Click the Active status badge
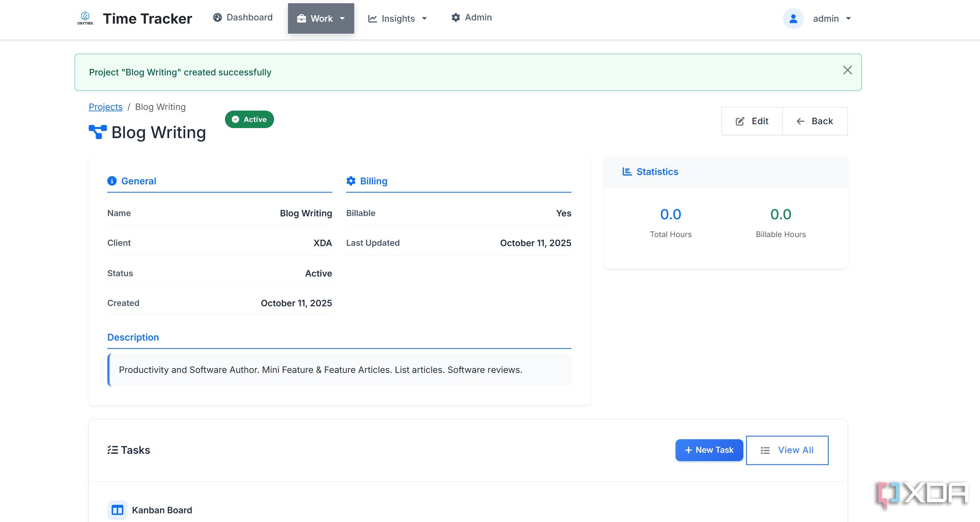Screen dimensions: 980x522 [x=249, y=119]
